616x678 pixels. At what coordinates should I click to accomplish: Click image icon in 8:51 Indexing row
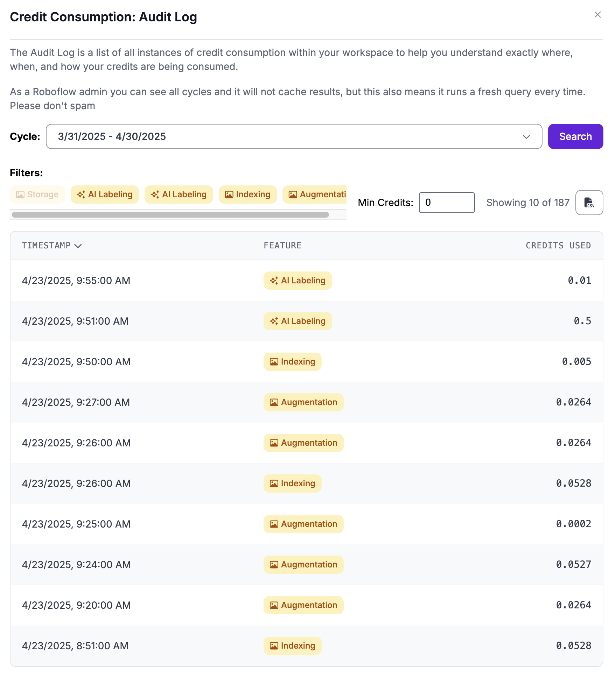(x=274, y=646)
